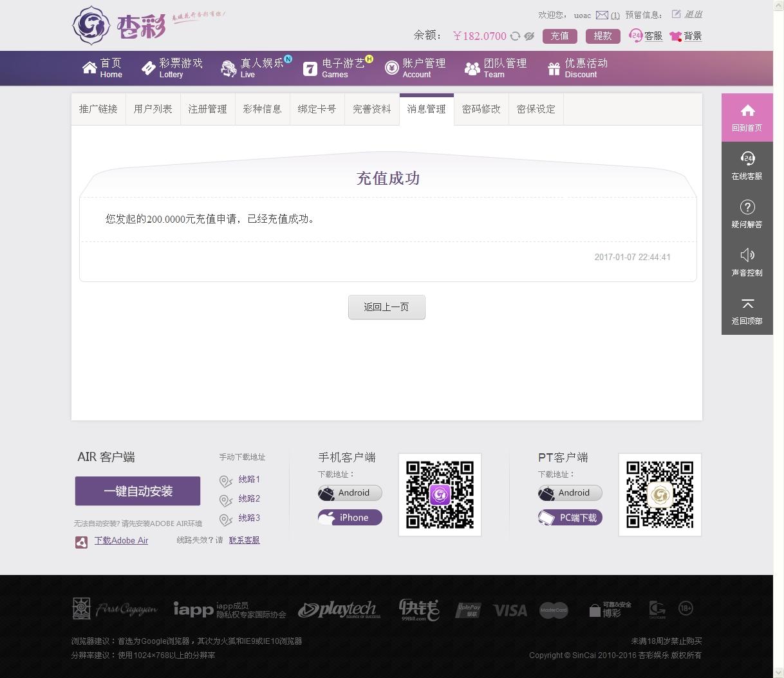784x678 pixels.
Task: Open the 优惠活动 Discount menu
Action: (578, 68)
